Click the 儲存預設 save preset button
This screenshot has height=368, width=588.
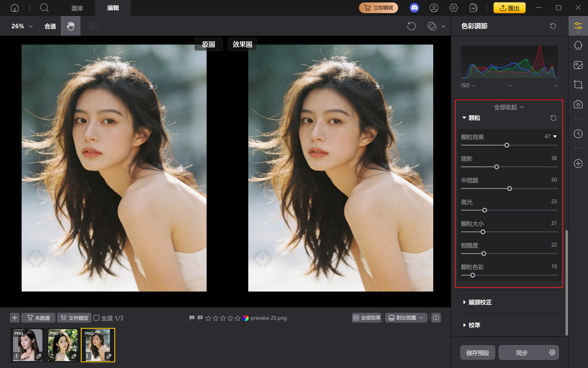477,352
